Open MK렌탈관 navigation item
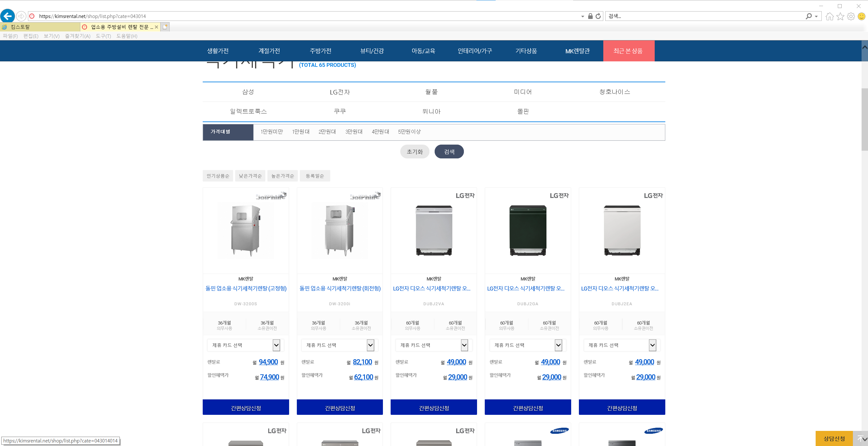Screen dimensions: 868x446 tap(578, 51)
